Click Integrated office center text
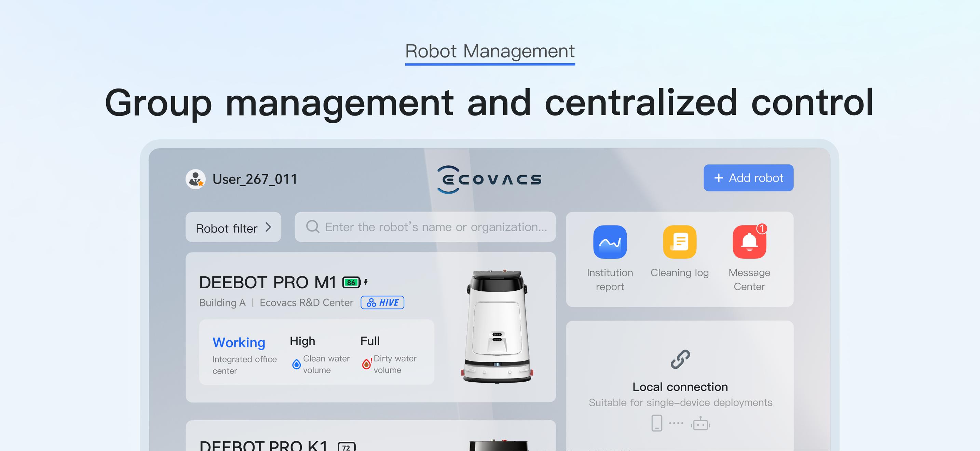Image resolution: width=980 pixels, height=451 pixels. click(244, 365)
